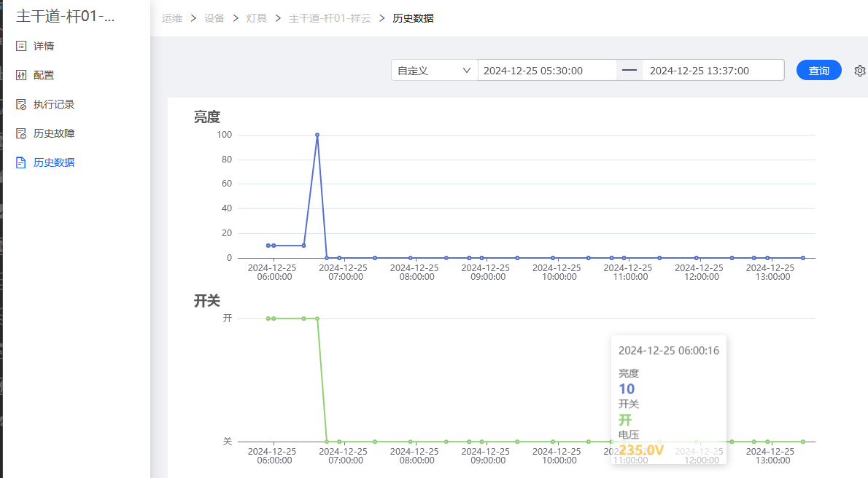Click the 亮度 chart title
This screenshot has width=868, height=478.
tap(207, 117)
